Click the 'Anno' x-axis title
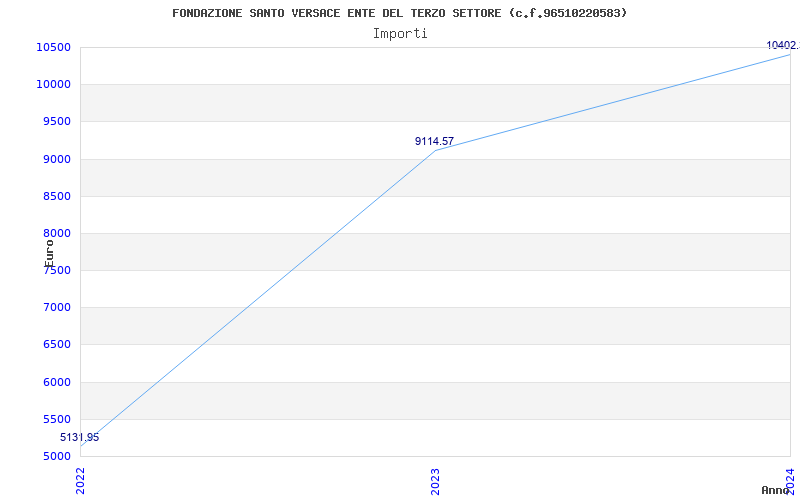The width and height of the screenshot is (800, 500). [x=775, y=490]
